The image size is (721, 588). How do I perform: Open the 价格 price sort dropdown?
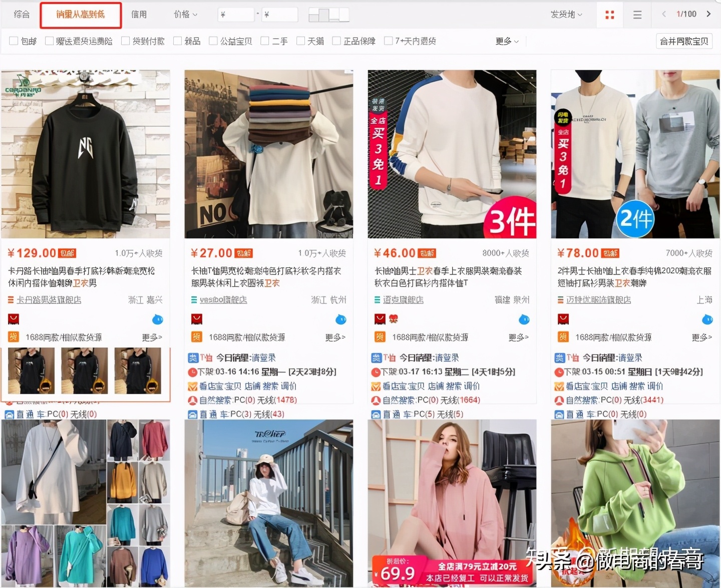[x=185, y=15]
